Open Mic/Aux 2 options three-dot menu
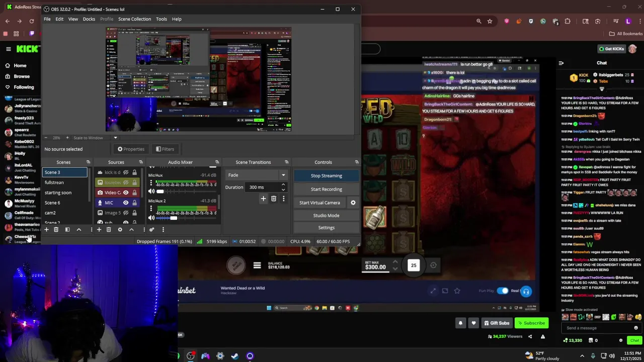644x362 pixels. pyautogui.click(x=151, y=209)
